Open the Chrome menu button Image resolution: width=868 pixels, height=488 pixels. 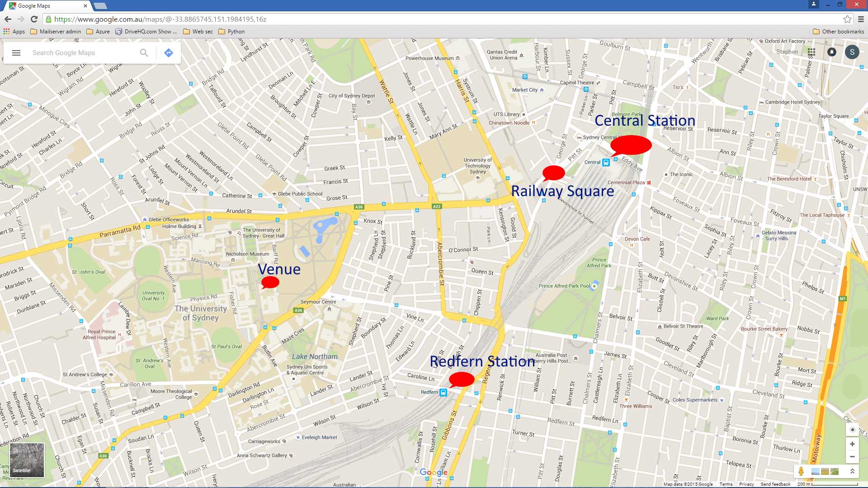pos(861,19)
